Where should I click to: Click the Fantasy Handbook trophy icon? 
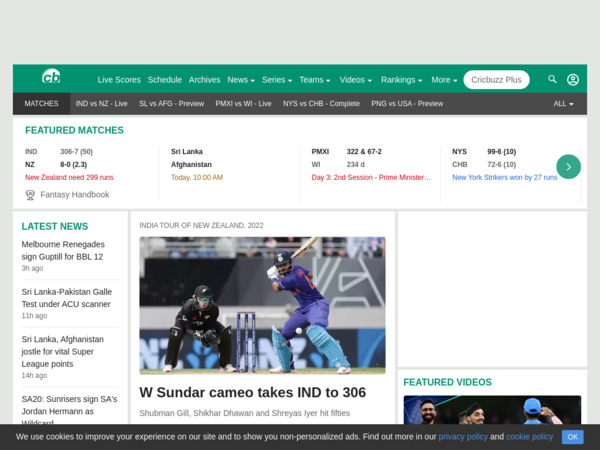(30, 195)
